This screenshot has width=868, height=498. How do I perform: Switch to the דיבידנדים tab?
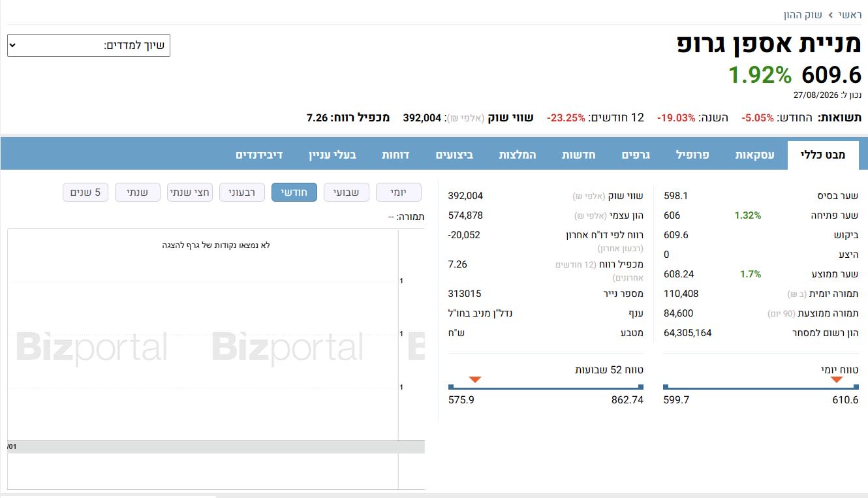(x=259, y=155)
